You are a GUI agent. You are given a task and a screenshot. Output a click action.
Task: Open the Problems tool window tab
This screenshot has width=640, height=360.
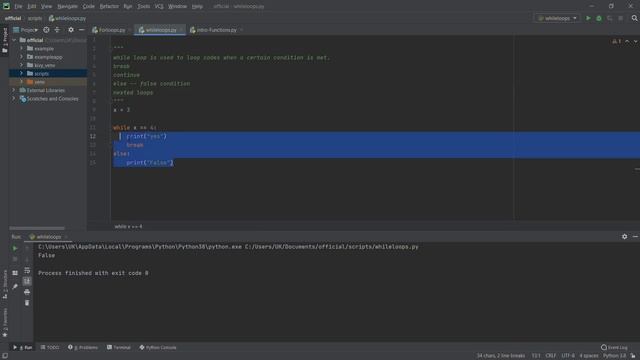(83, 347)
